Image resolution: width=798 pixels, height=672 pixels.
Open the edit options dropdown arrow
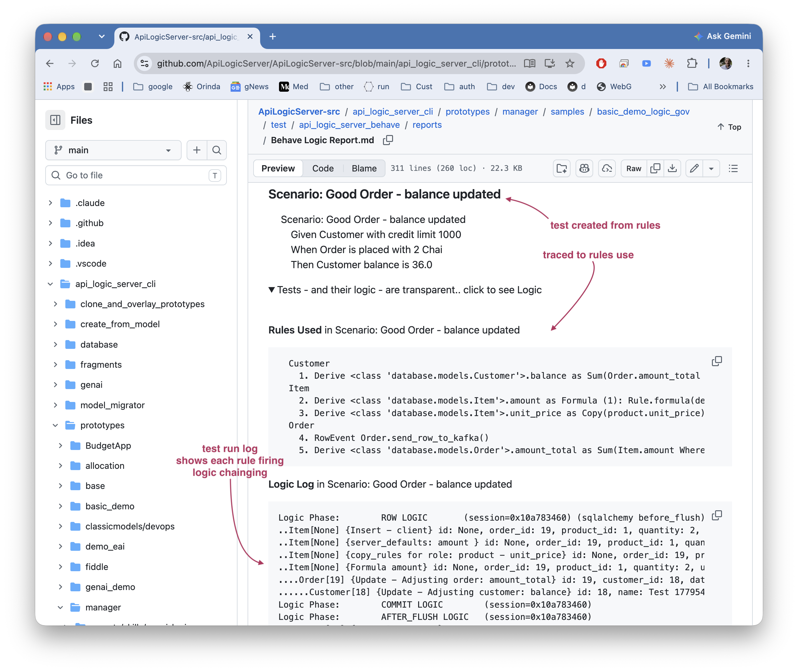coord(711,168)
